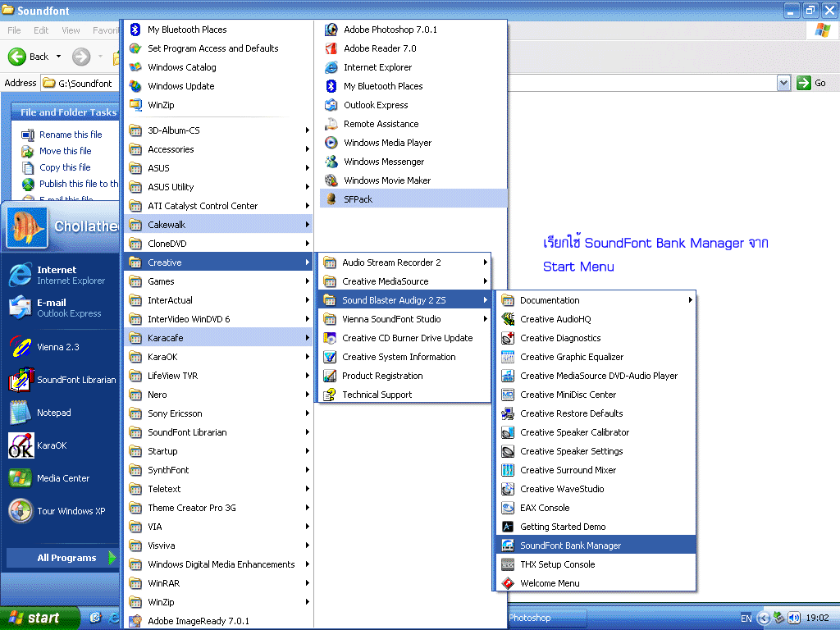Screen dimensions: 840x630
Task: Click the Adobe Photoshop 7.0.1 icon
Action: tap(331, 30)
